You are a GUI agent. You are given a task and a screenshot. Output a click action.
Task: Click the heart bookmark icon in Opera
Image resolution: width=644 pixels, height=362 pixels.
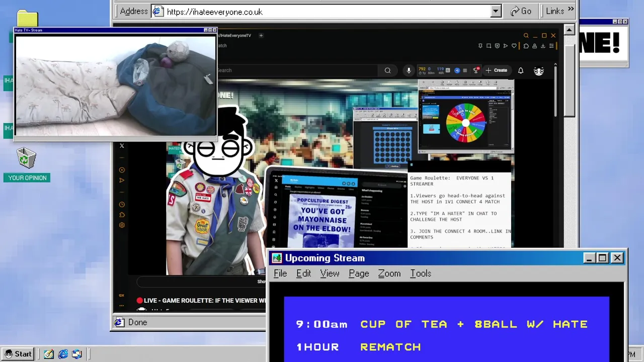514,46
